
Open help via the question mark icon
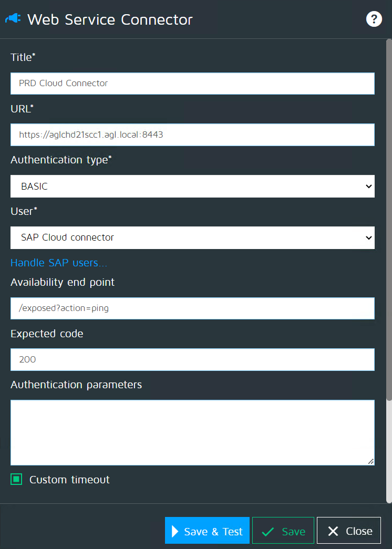point(374,19)
